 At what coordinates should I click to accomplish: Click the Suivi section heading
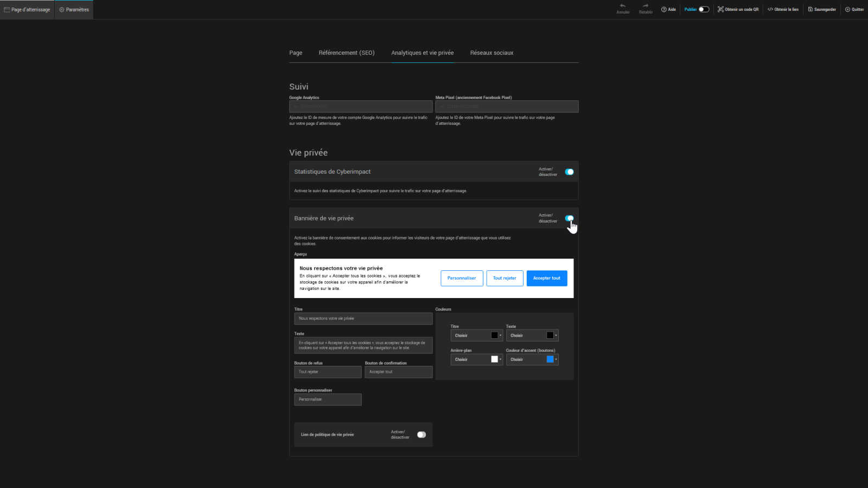click(299, 87)
